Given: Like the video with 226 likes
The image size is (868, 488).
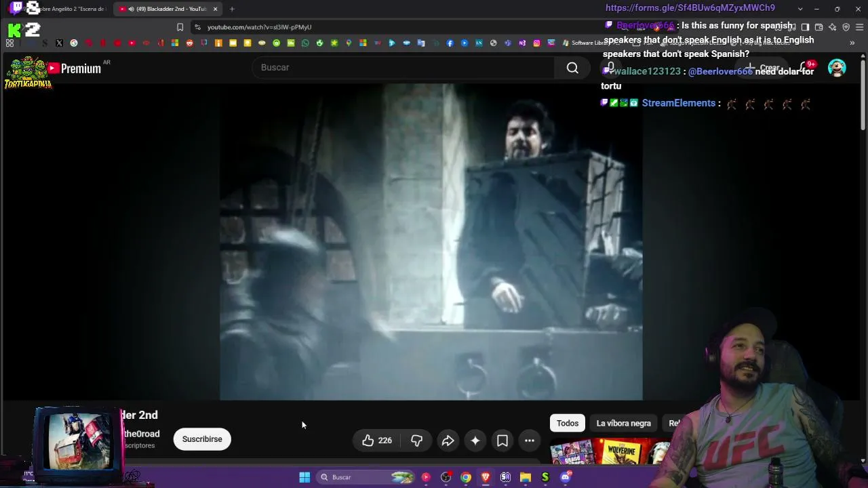Looking at the screenshot, I should click(377, 441).
